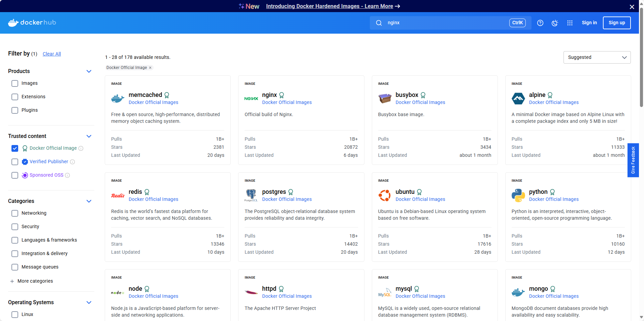Collapse the Products filter section
The height and width of the screenshot is (321, 644).
tap(89, 71)
